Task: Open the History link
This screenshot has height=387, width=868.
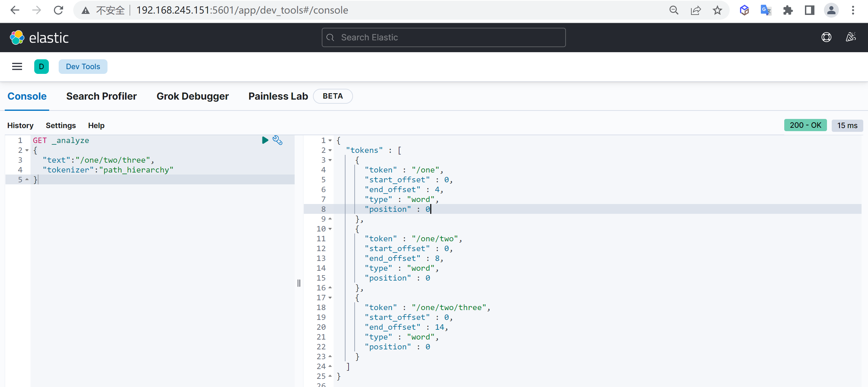Action: point(20,125)
